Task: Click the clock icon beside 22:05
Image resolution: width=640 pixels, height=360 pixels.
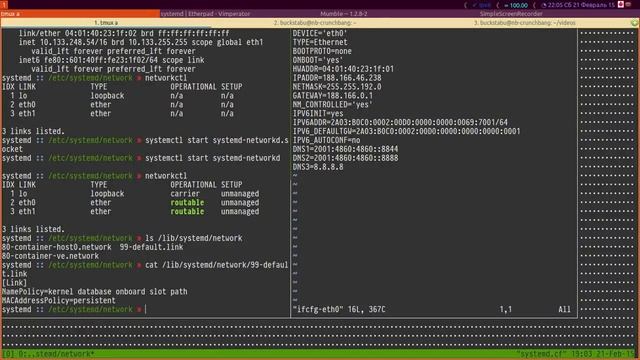Action: tap(544, 5)
